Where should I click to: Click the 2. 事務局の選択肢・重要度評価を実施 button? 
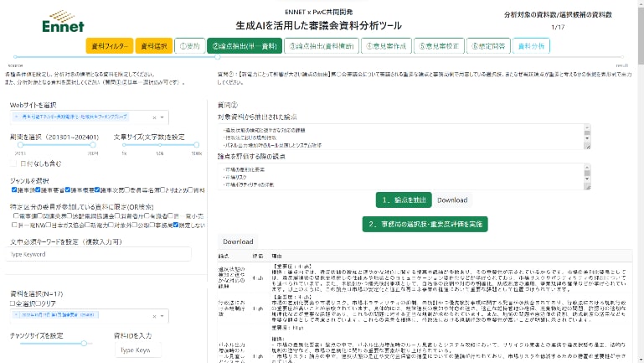pyautogui.click(x=425, y=224)
